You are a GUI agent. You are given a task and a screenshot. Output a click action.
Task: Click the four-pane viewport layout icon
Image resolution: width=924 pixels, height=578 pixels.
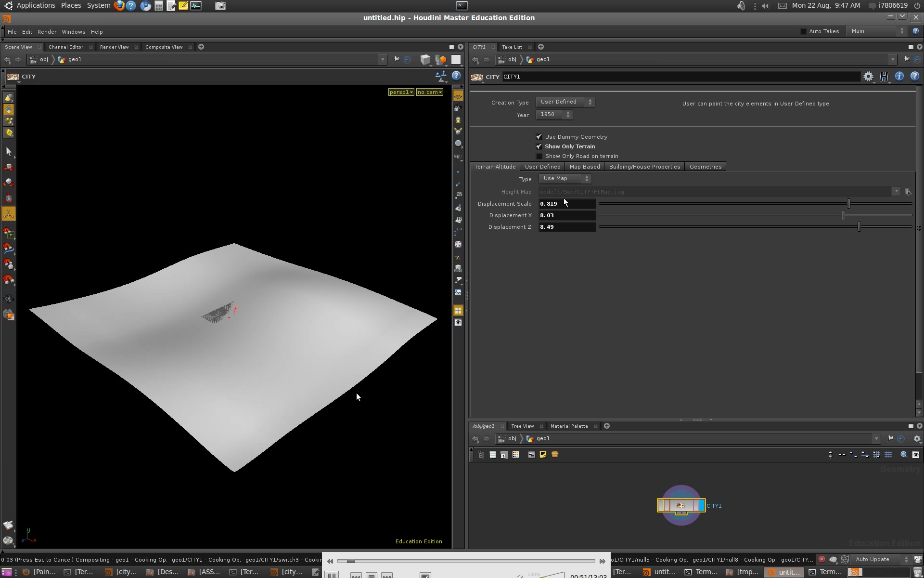click(458, 311)
